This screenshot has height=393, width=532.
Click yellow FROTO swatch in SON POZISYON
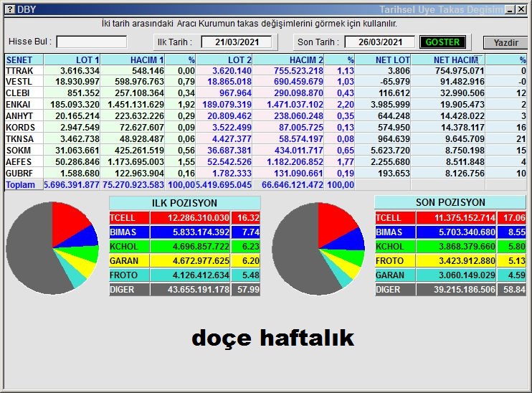[x=395, y=260]
